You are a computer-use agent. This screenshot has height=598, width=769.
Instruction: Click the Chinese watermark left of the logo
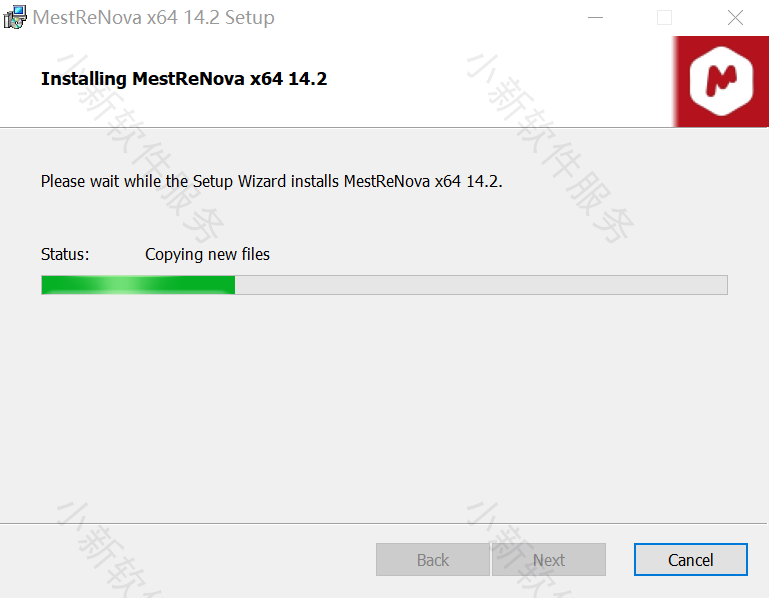550,148
